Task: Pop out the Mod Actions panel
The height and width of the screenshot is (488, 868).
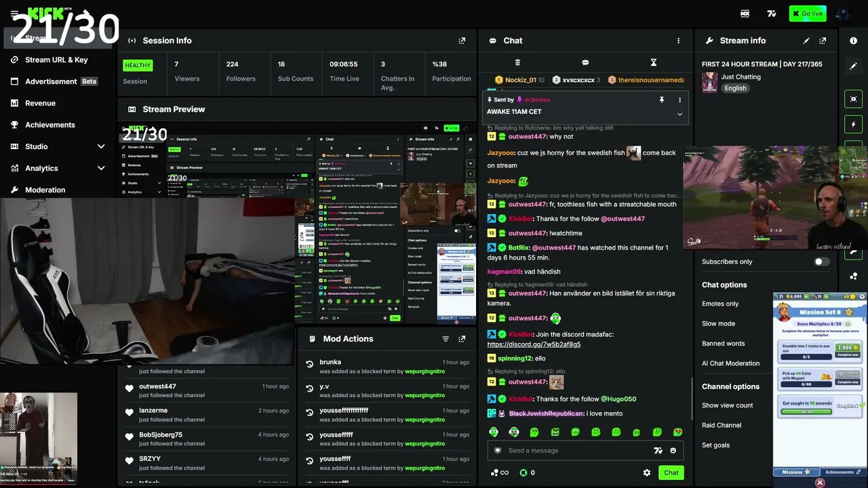Action: coord(462,339)
